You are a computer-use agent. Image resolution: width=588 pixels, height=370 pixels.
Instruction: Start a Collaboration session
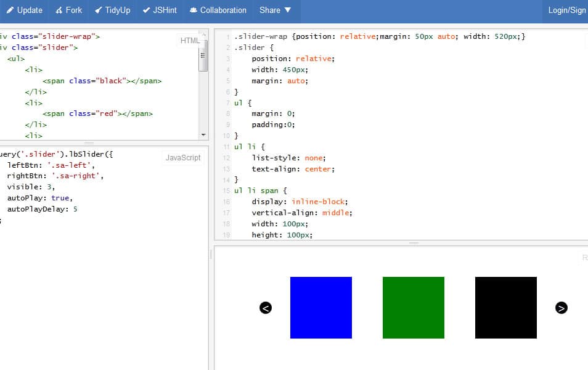point(218,10)
